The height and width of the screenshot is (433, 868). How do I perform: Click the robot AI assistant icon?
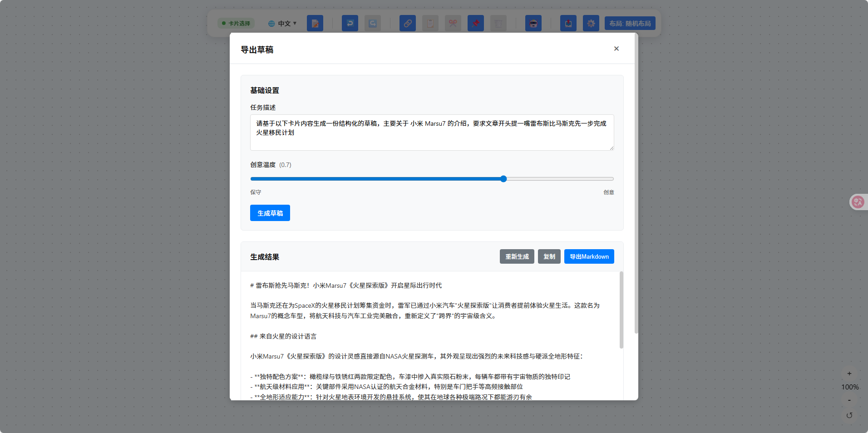(533, 23)
